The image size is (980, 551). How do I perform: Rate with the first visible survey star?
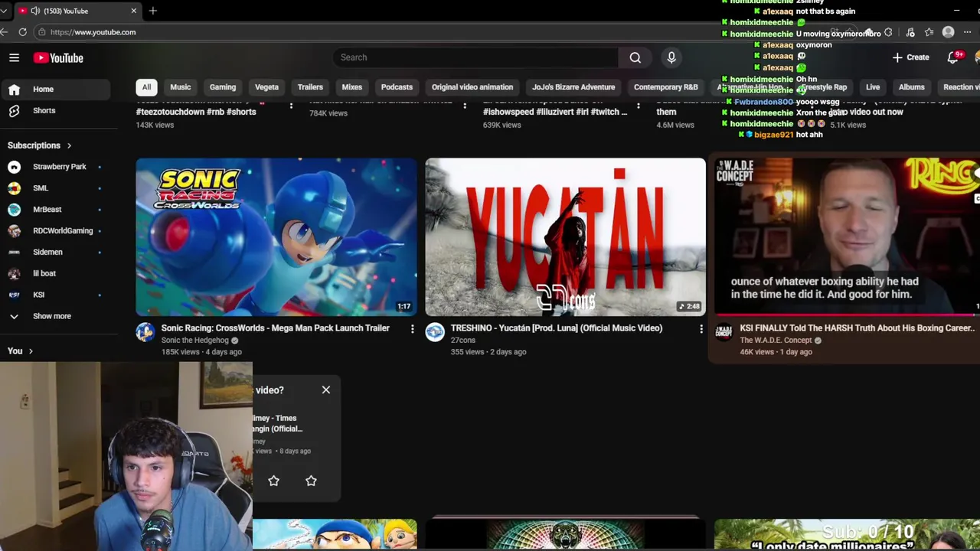click(x=273, y=481)
